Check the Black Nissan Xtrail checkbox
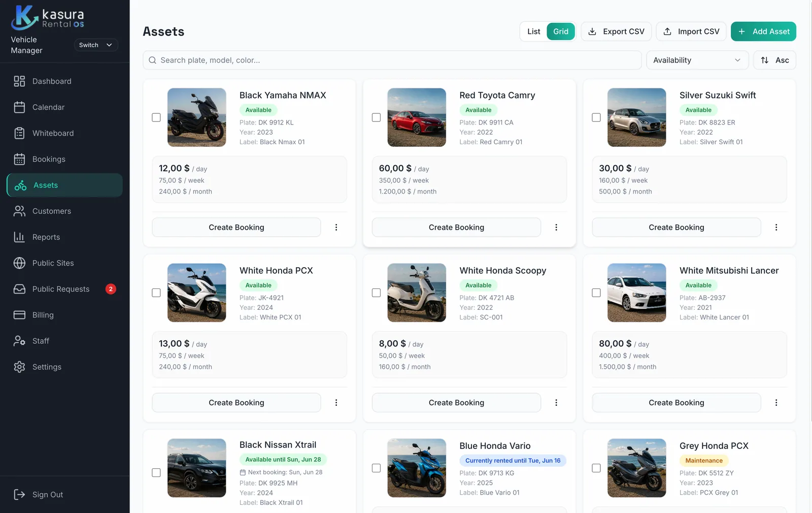Viewport: 812px width, 513px height. [156, 472]
